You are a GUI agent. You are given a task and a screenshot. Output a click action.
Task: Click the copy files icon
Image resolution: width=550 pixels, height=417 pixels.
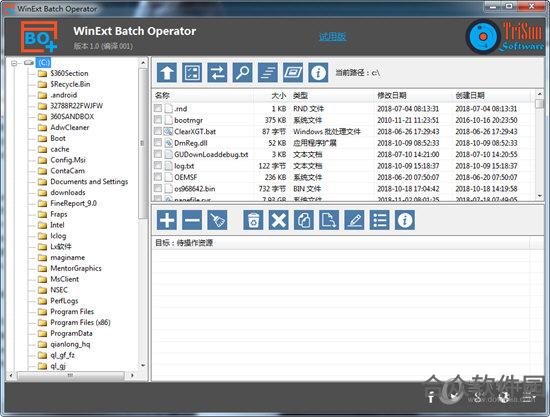click(304, 220)
